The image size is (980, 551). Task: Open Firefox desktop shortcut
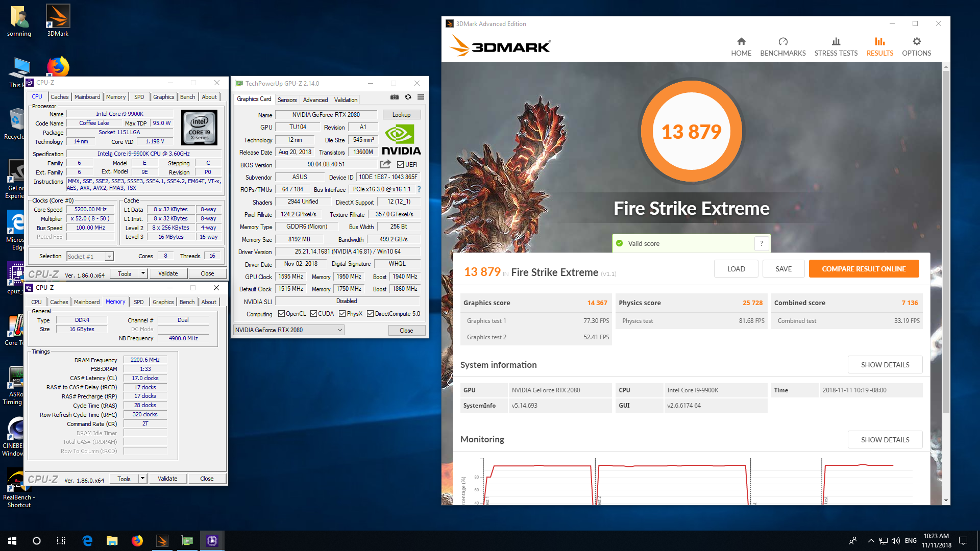point(58,66)
